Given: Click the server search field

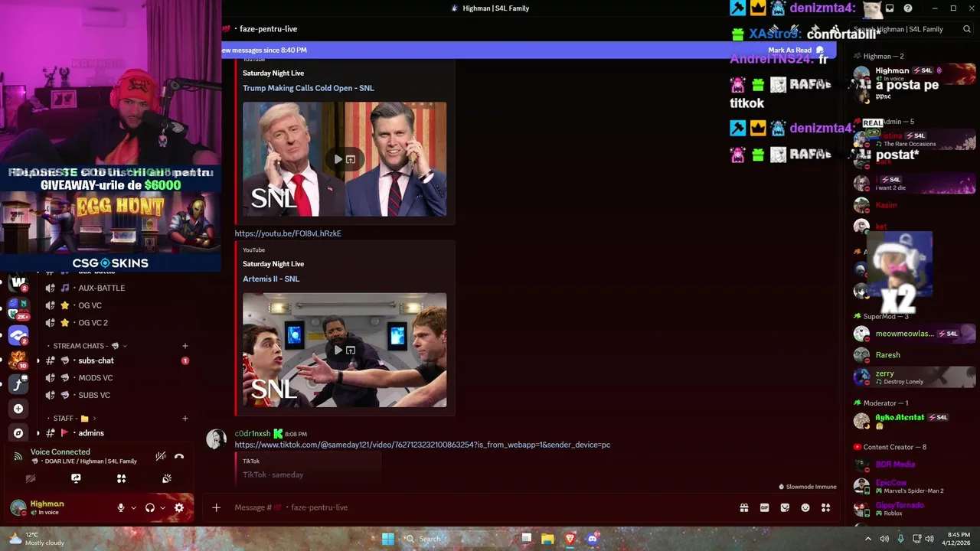Looking at the screenshot, I should click(x=911, y=29).
